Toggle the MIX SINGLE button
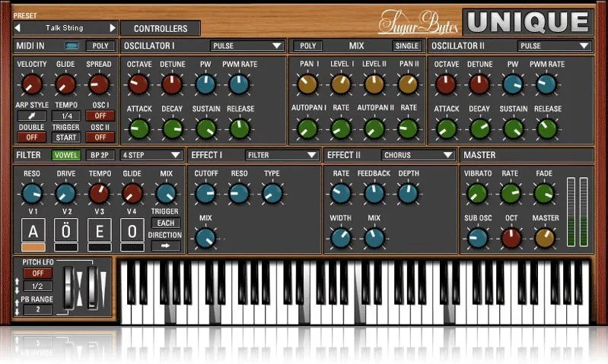This screenshot has height=364, width=608. [x=407, y=46]
